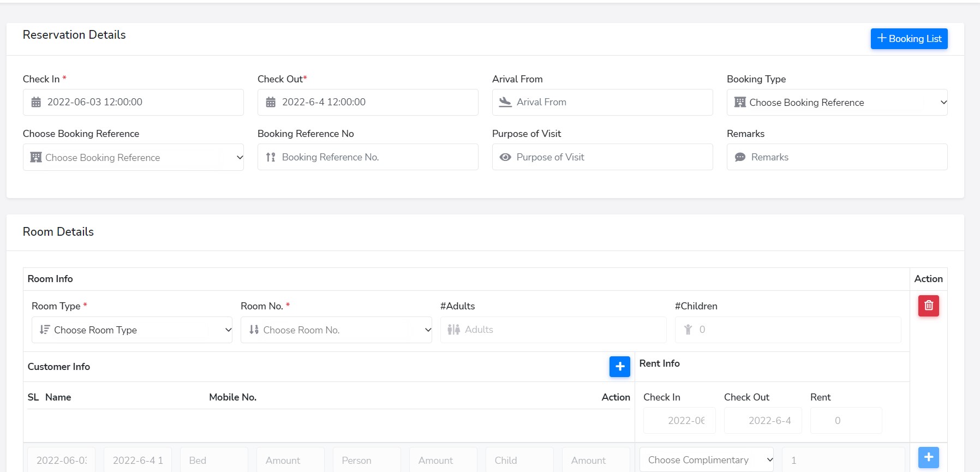Open the Choose Complimentary dropdown
The height and width of the screenshot is (472, 980).
pos(706,460)
